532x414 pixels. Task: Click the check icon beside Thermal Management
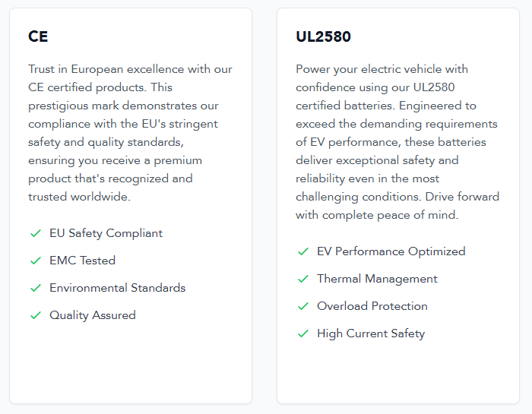click(x=303, y=279)
